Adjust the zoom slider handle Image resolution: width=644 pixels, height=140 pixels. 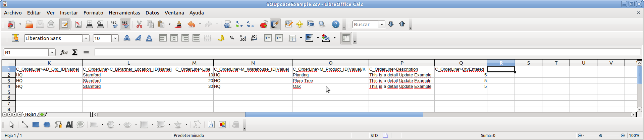point(601,135)
